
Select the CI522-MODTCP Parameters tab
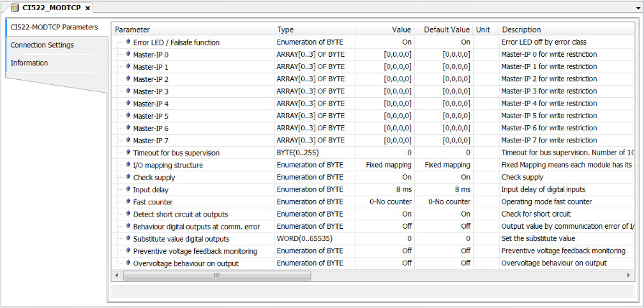(x=54, y=27)
